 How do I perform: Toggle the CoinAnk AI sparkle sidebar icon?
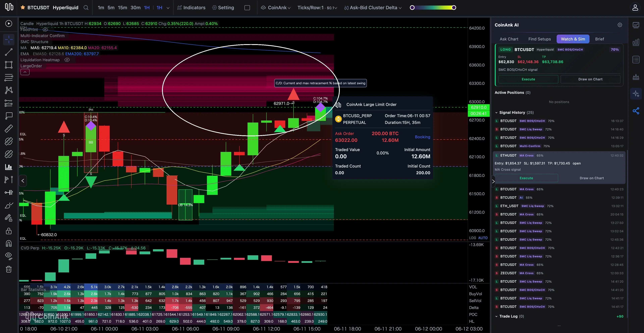636,94
